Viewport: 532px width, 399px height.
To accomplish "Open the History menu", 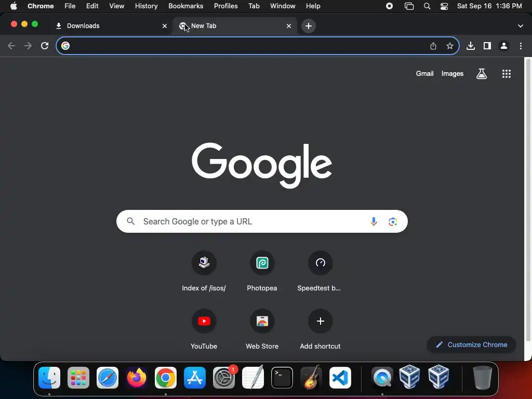I will click(146, 6).
